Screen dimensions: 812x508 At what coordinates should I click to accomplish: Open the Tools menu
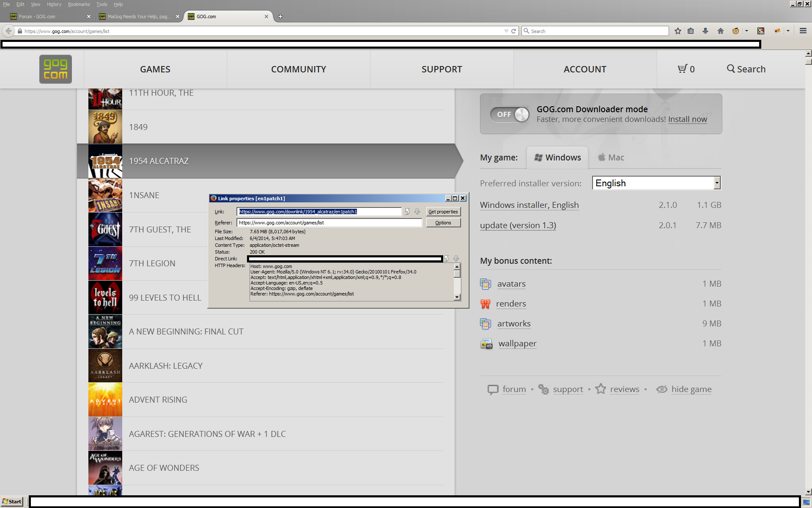pyautogui.click(x=101, y=4)
